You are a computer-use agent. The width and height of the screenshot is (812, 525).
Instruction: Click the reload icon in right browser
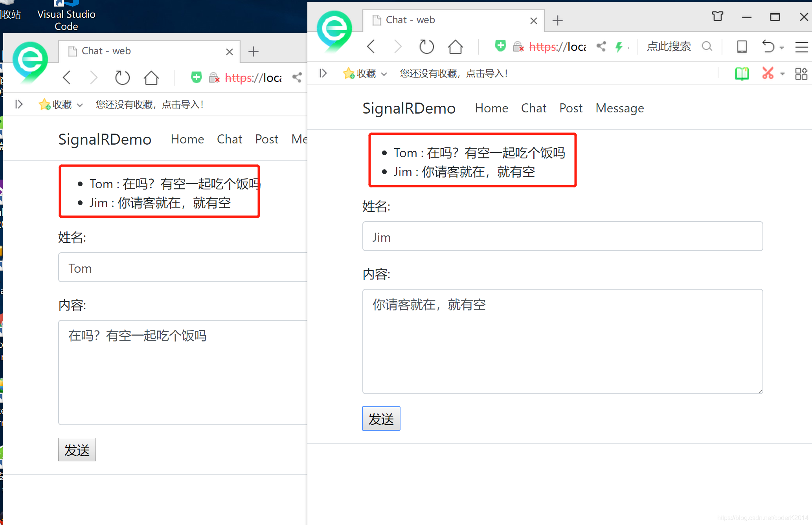tap(426, 47)
